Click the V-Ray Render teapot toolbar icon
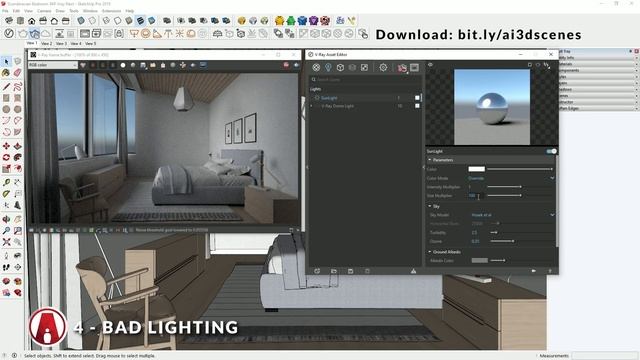Screen dimensions: 640x360 click(22, 33)
